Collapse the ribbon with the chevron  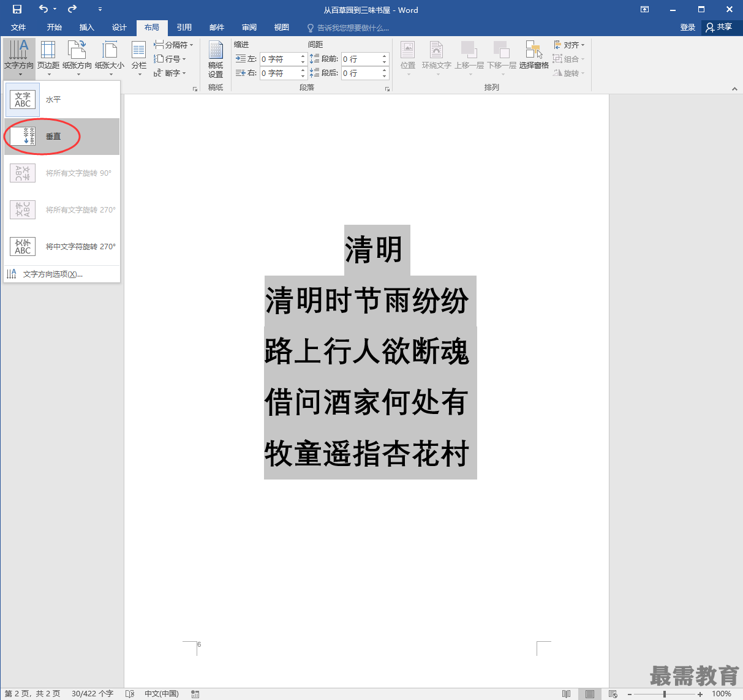tap(734, 89)
